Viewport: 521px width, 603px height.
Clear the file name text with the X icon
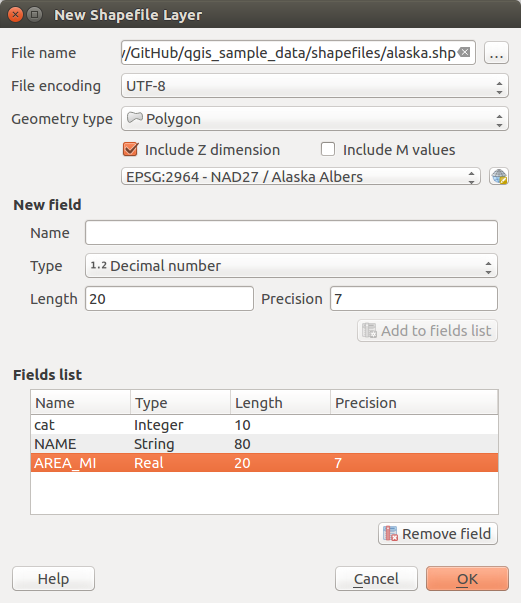click(465, 52)
